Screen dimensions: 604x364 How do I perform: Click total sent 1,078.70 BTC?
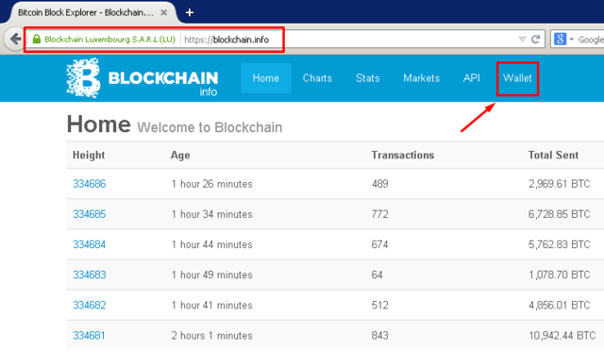[x=560, y=275]
